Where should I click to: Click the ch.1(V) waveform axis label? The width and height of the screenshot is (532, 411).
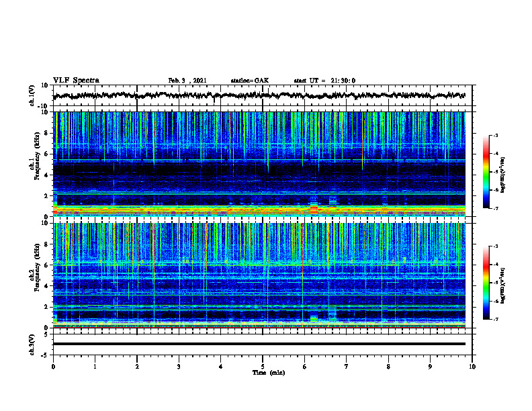[32, 95]
